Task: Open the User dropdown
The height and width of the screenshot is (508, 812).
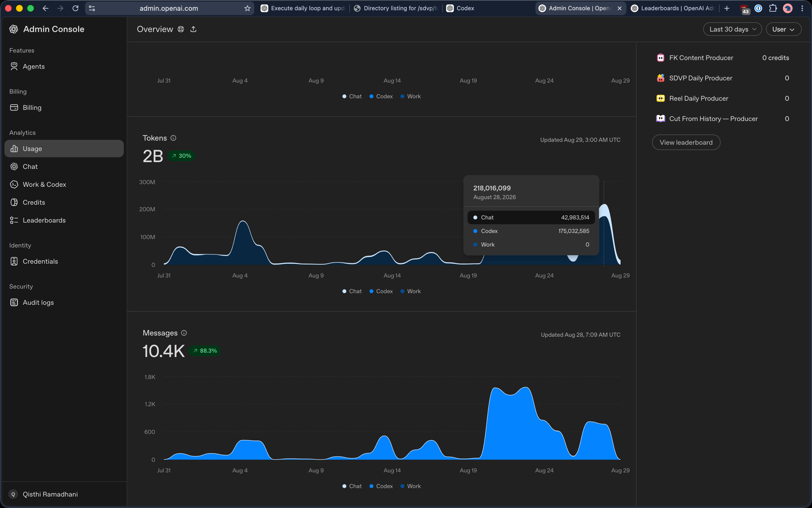Action: (783, 29)
